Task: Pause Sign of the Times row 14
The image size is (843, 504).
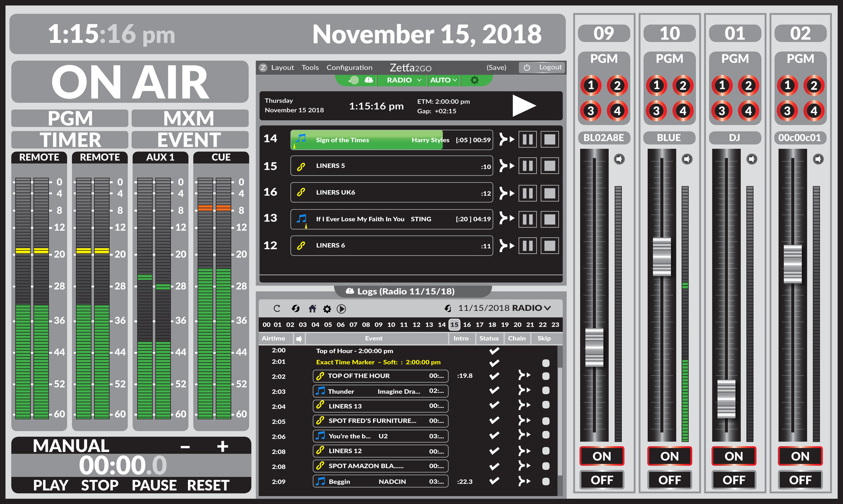Action: pyautogui.click(x=528, y=140)
